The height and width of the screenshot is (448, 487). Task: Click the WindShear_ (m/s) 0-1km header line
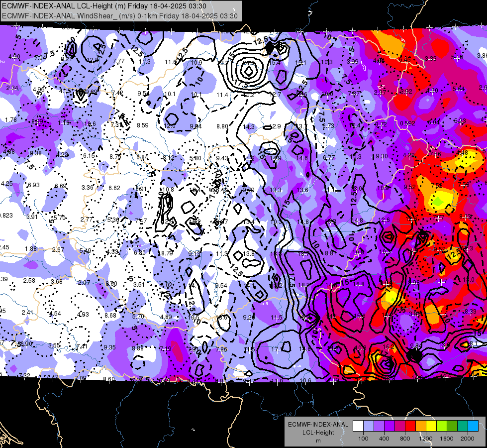[x=119, y=16]
